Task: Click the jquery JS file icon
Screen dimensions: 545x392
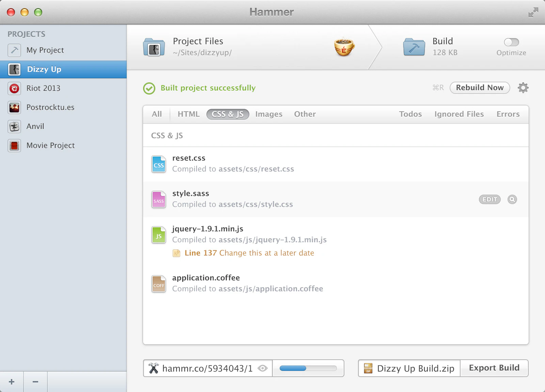Action: [159, 235]
